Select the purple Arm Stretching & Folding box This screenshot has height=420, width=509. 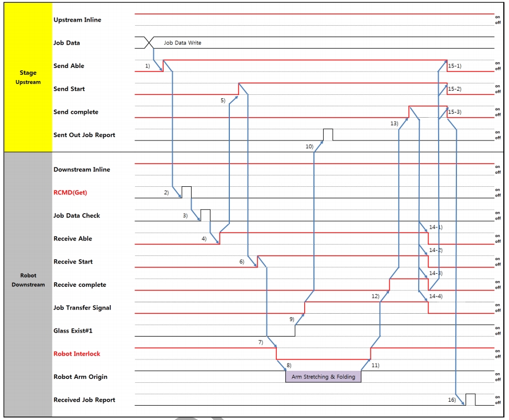(323, 377)
